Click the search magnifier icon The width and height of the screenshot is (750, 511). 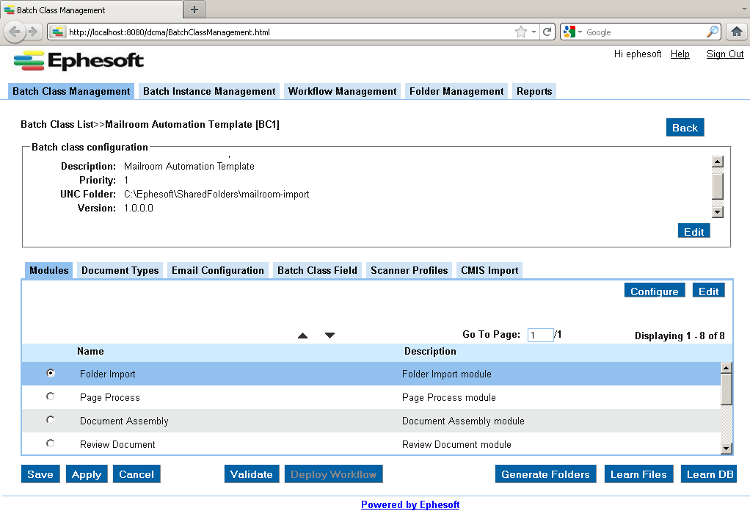(x=713, y=32)
